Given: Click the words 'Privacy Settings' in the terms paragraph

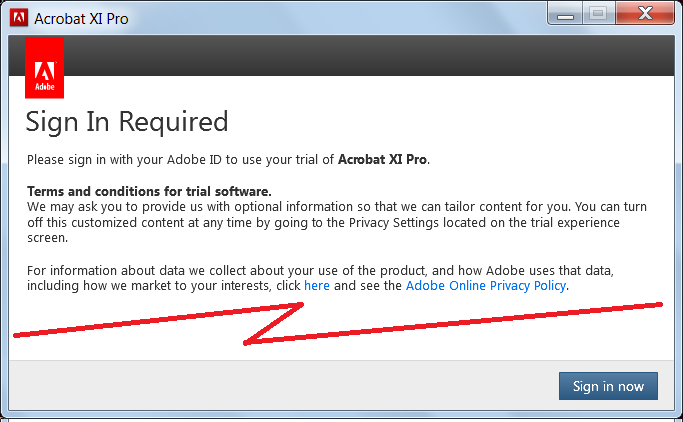Looking at the screenshot, I should coord(394,223).
